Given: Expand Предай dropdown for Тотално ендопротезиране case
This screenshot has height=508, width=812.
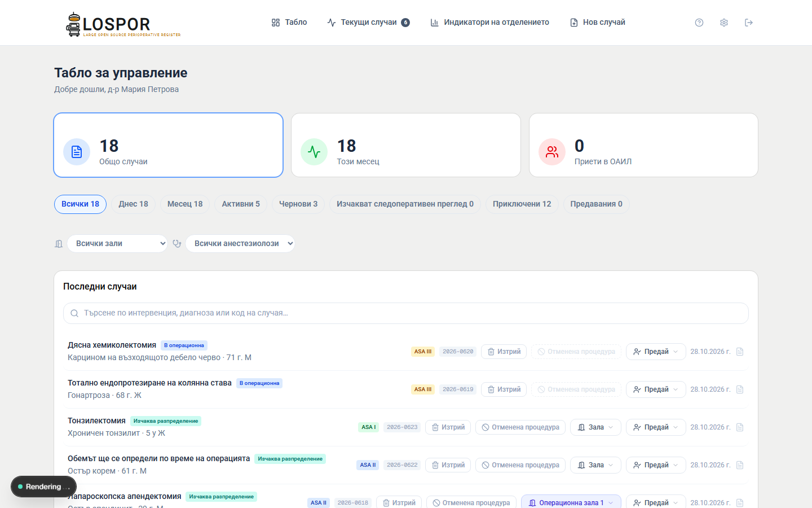Looking at the screenshot, I should pyautogui.click(x=656, y=389).
